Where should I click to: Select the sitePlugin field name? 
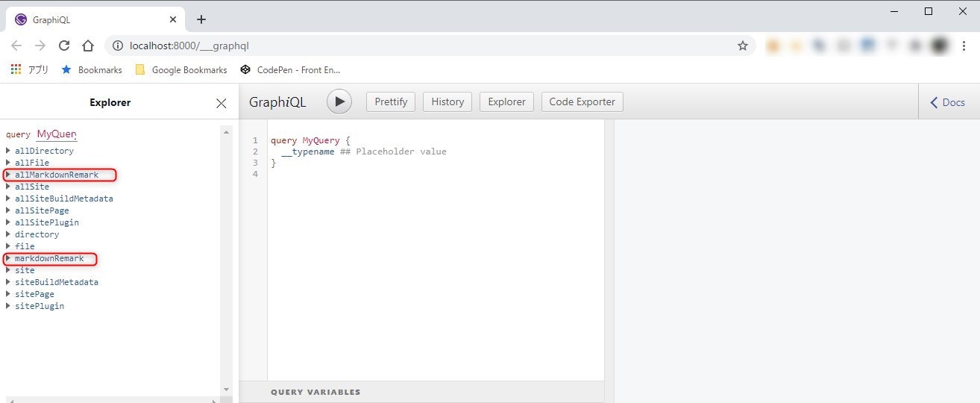tap(40, 306)
